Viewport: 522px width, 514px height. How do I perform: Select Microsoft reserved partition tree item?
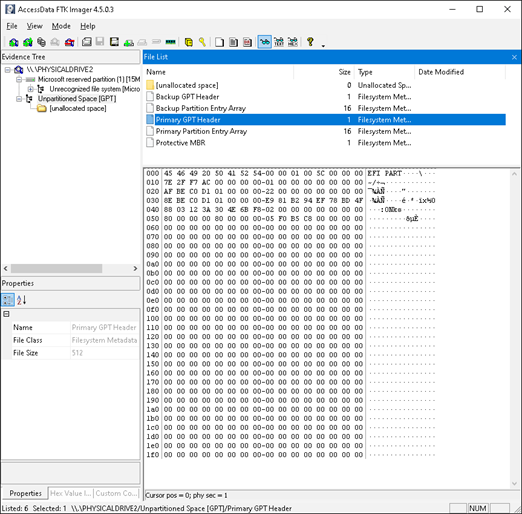coord(89,79)
